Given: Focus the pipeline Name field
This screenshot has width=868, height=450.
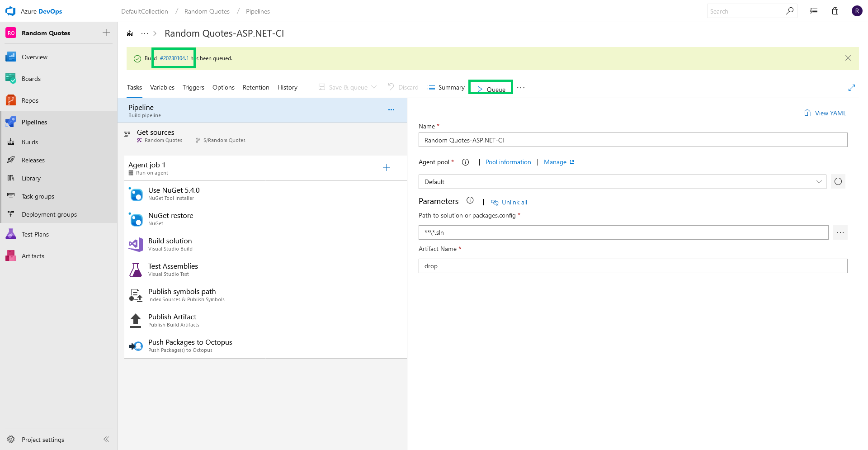Looking at the screenshot, I should tap(633, 140).
